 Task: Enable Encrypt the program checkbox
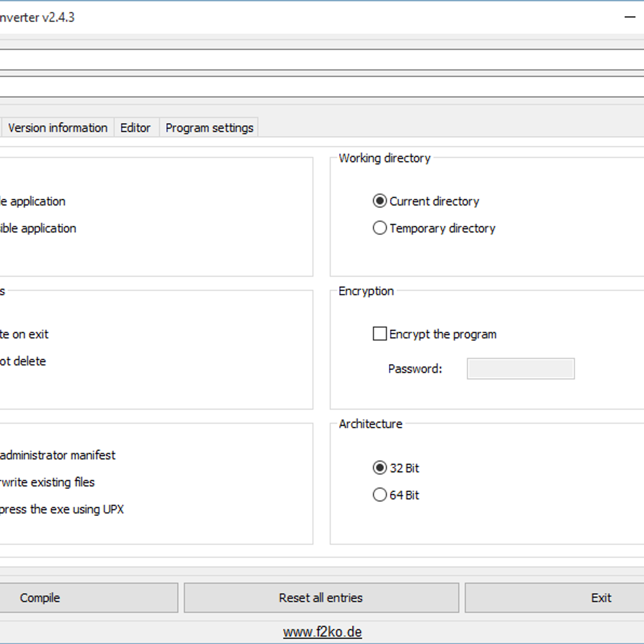(435, 334)
